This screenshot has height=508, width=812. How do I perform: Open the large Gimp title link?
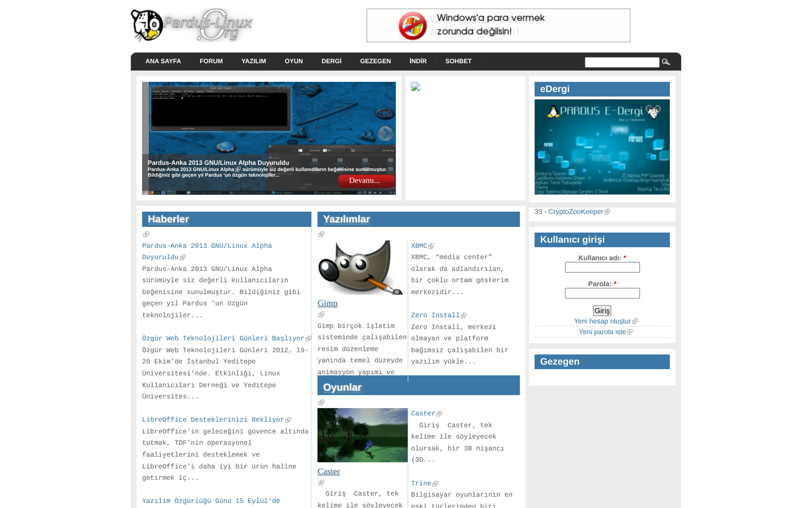[328, 304]
